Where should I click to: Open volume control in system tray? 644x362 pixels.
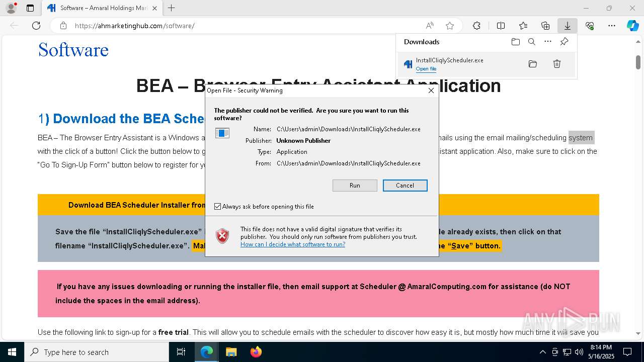(579, 352)
